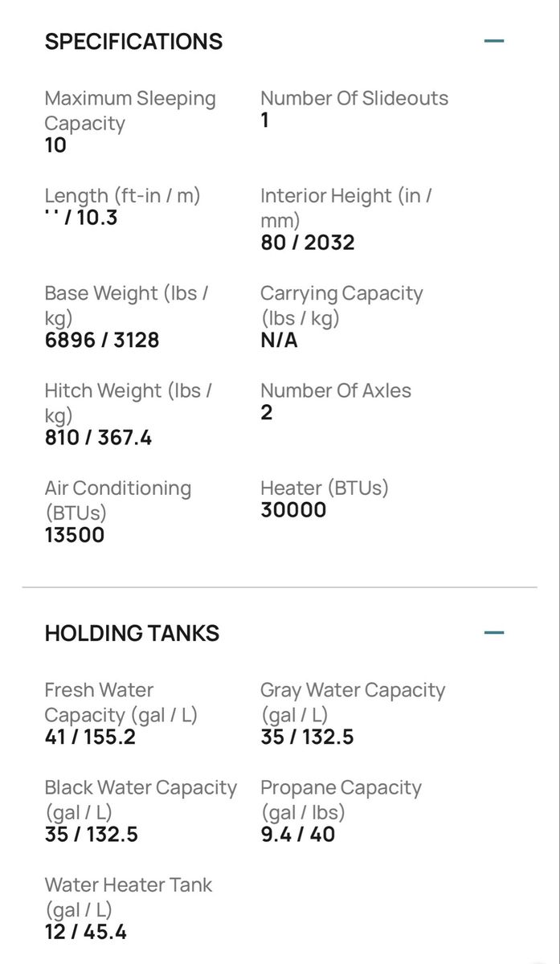Click the Carrying Capacity N/A value
560x964 pixels.
click(279, 340)
